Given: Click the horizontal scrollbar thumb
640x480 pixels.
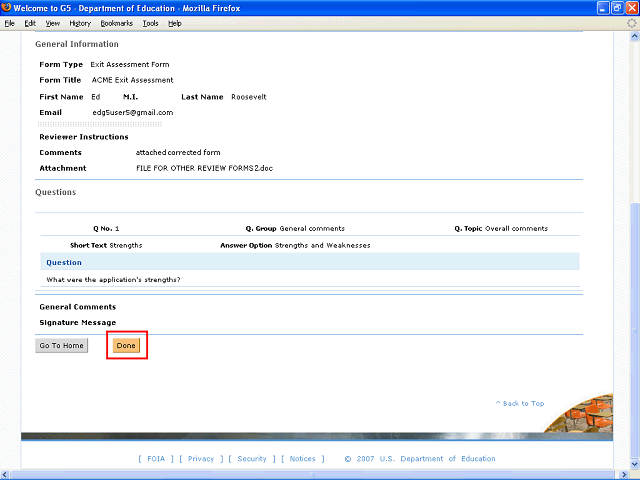Looking at the screenshot, I should (x=314, y=475).
